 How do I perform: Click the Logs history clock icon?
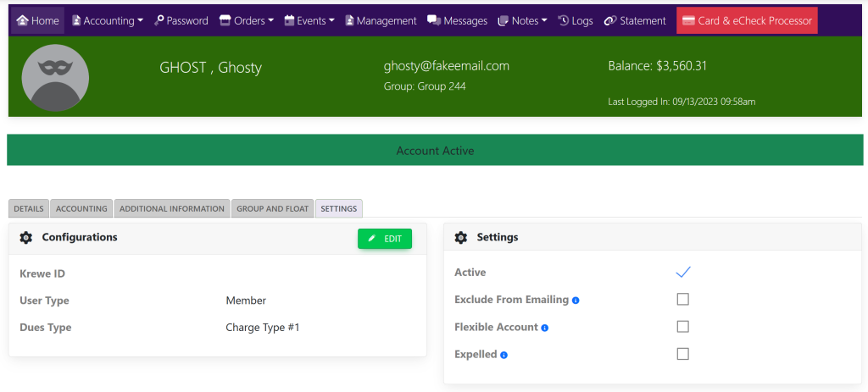563,20
